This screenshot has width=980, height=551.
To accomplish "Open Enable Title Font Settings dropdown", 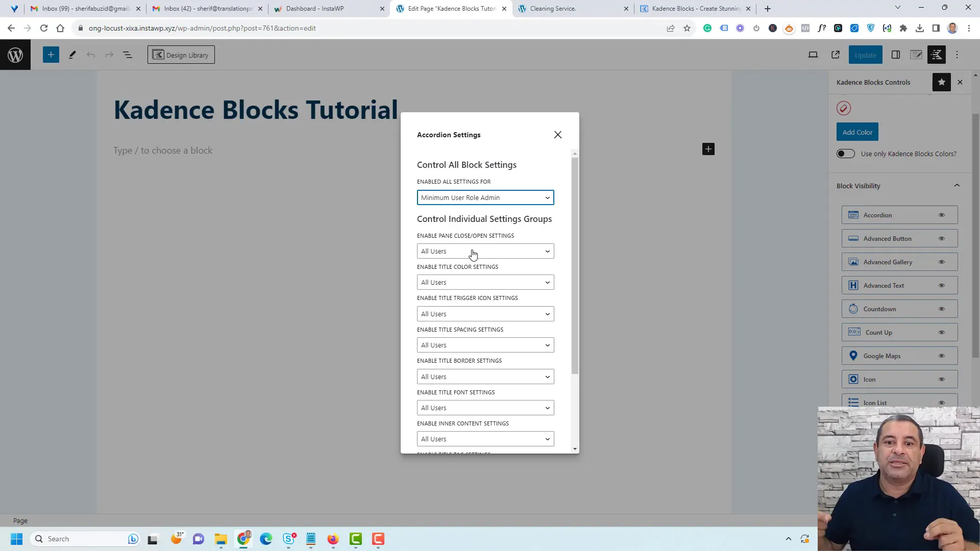I will [485, 408].
